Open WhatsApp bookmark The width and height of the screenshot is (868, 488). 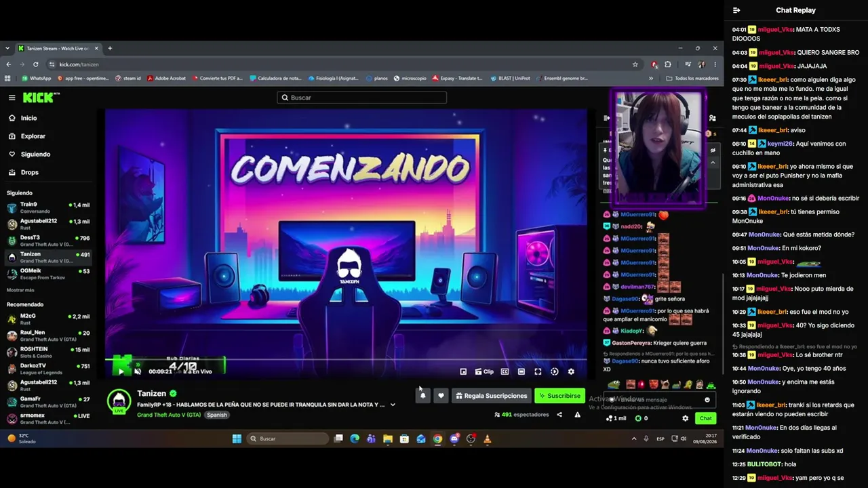[x=37, y=79]
